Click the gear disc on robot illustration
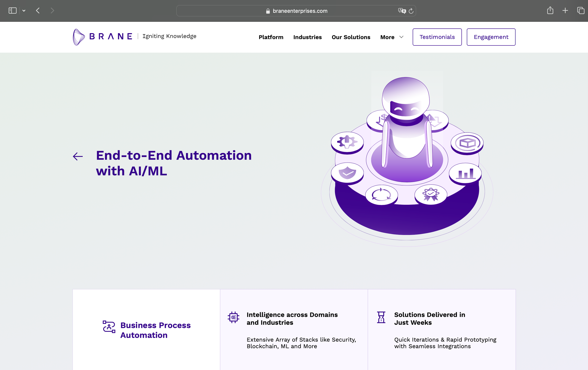The image size is (588, 370). click(347, 142)
